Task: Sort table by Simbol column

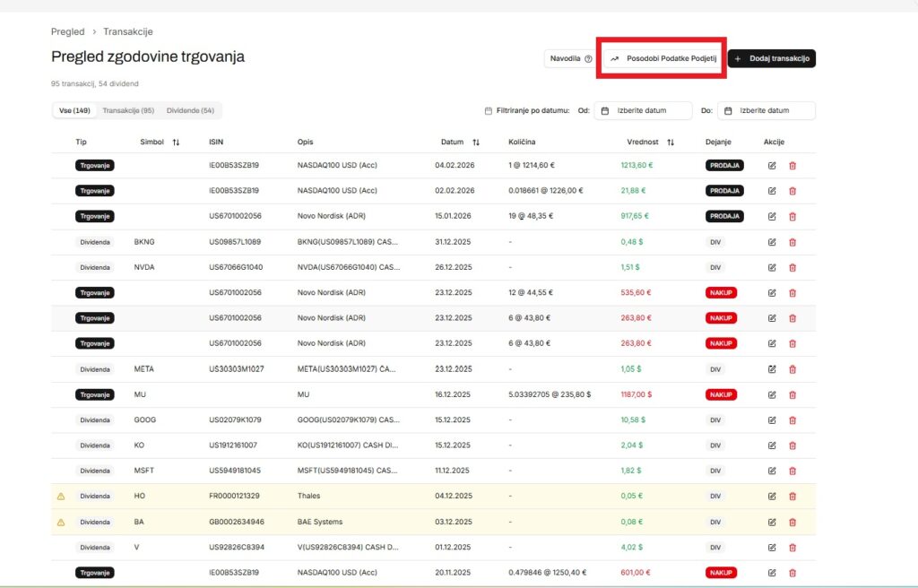Action: pos(176,143)
